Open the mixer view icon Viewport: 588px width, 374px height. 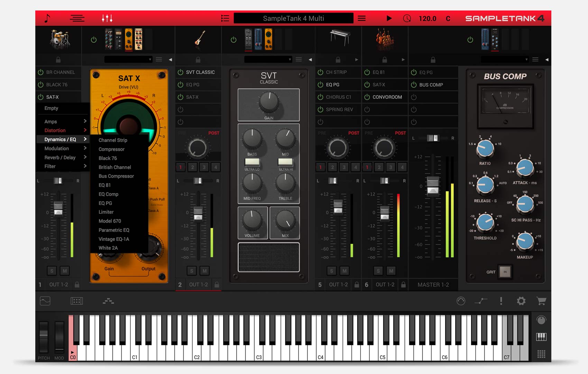click(x=107, y=18)
